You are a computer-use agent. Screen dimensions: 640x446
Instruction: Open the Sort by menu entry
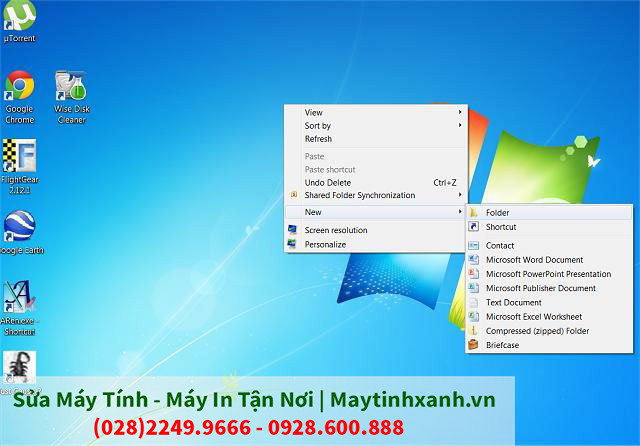[376, 126]
